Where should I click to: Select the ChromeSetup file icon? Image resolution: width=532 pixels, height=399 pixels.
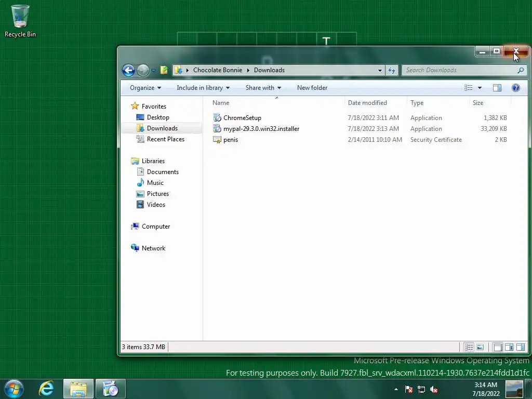(x=217, y=118)
